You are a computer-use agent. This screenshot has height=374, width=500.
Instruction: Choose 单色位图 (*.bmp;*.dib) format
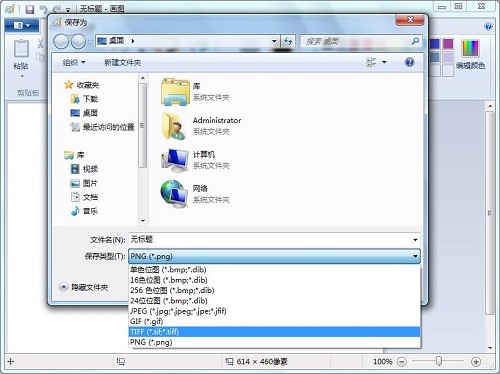274,269
